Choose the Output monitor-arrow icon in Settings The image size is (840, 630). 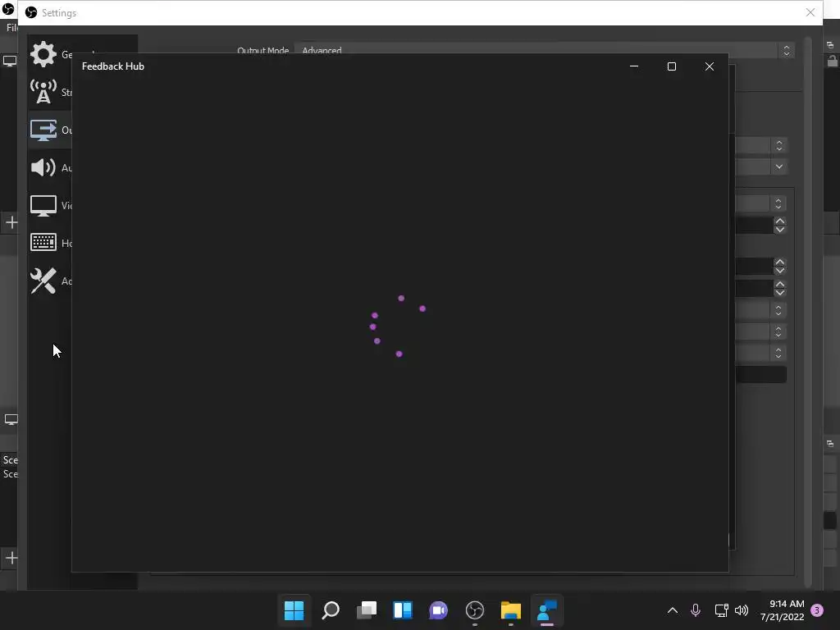pyautogui.click(x=43, y=130)
